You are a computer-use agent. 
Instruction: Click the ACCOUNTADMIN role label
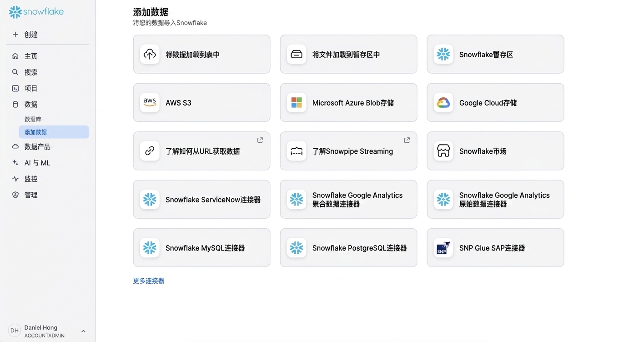[x=45, y=336]
